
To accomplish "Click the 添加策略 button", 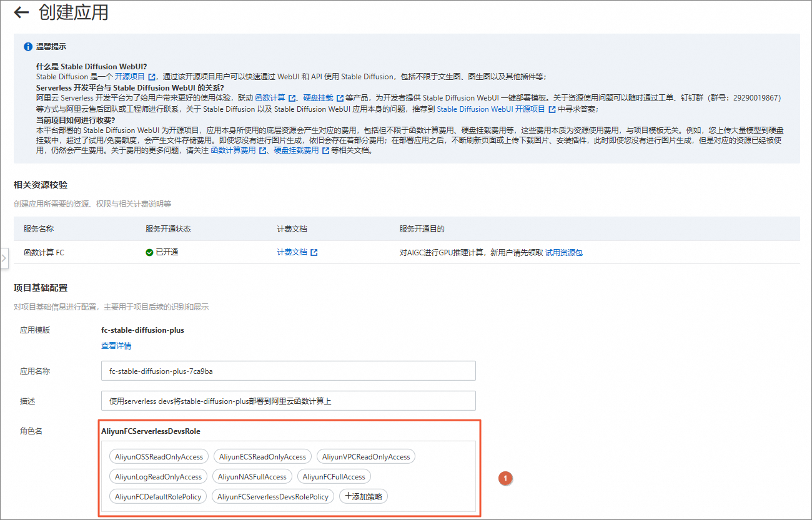I will click(x=363, y=496).
